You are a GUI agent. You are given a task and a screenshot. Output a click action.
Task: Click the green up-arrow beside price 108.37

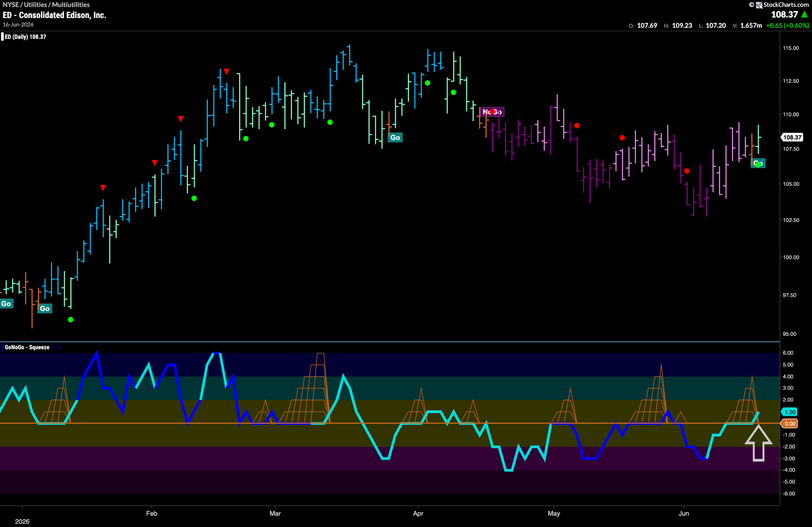tap(804, 14)
